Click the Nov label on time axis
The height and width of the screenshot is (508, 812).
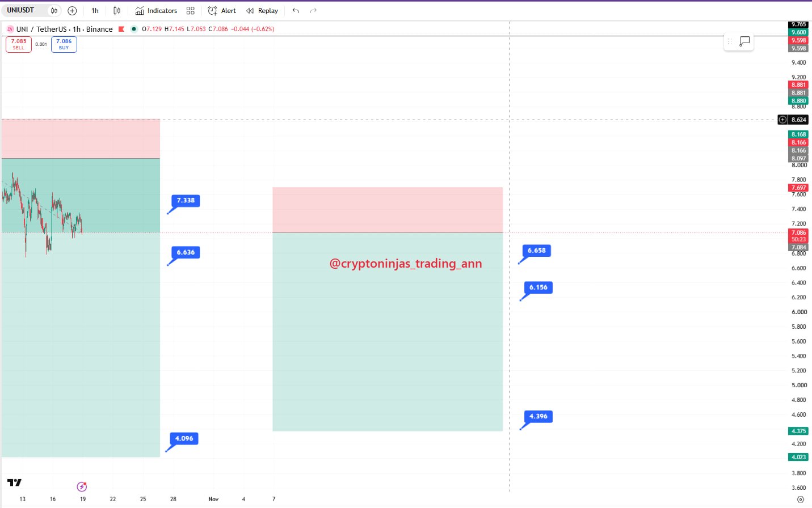click(x=213, y=499)
